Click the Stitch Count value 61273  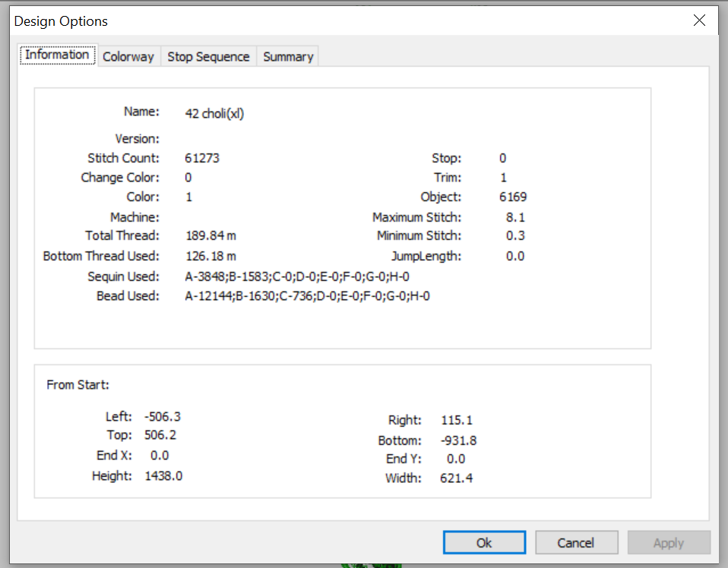202,158
